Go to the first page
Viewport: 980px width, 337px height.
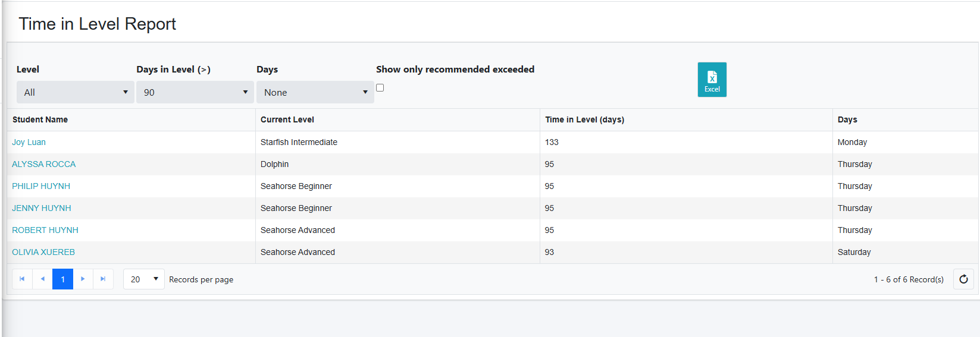coord(22,279)
